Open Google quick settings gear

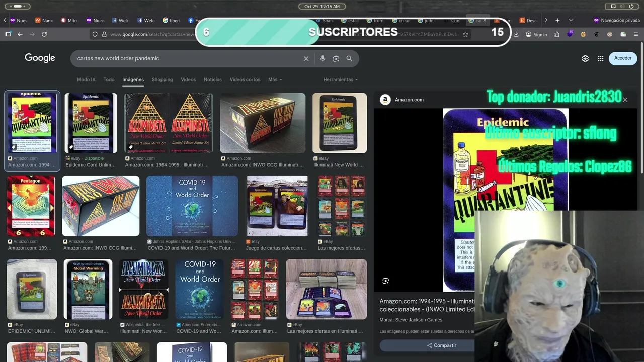[x=585, y=58]
